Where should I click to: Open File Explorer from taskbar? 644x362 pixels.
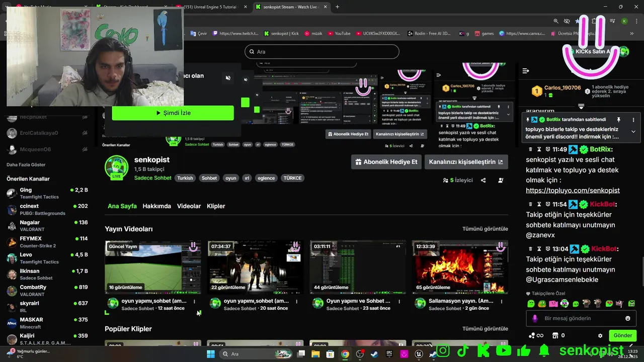(315, 354)
